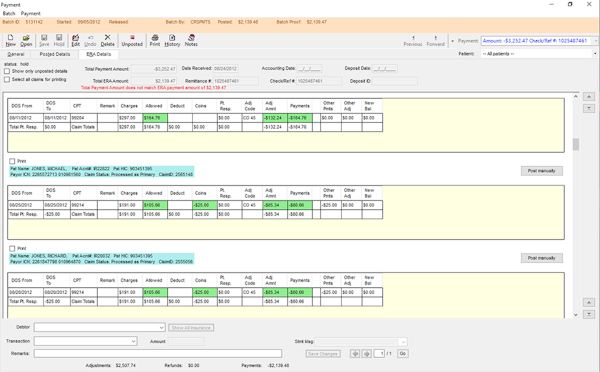Click the claims list vertical scrollbar thumb
Viewport: 600px width, 372px height.
[576, 144]
